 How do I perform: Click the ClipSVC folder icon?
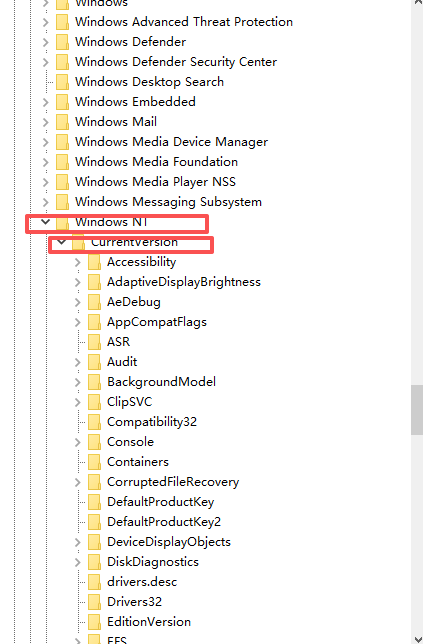pyautogui.click(x=94, y=402)
